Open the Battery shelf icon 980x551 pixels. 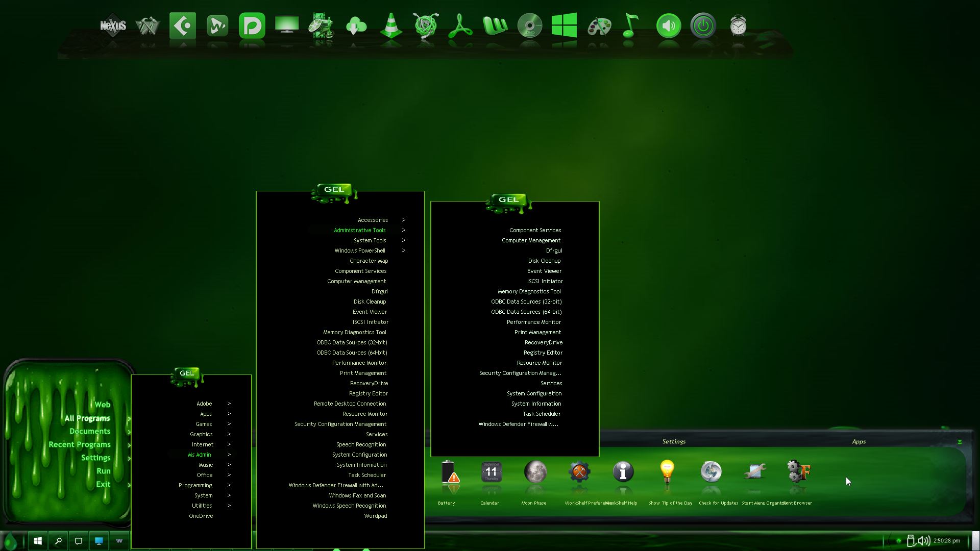(x=449, y=472)
